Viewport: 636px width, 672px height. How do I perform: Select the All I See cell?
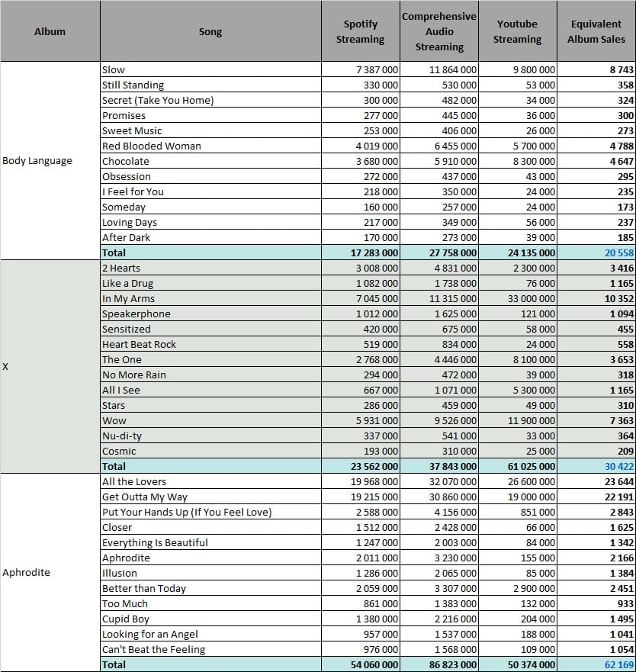pos(210,390)
